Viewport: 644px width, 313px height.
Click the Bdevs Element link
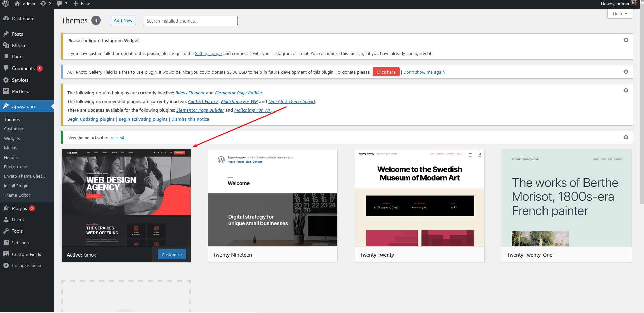pyautogui.click(x=190, y=93)
